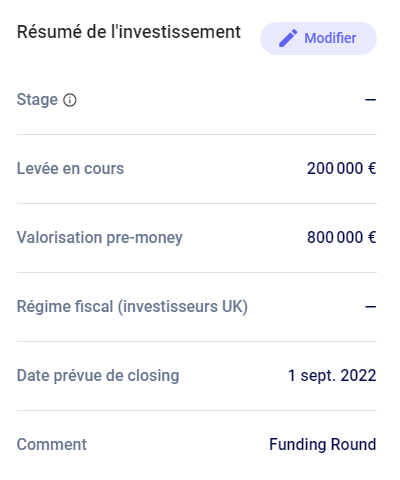
Task: Click the Valorisation pre-money label
Action: click(x=100, y=238)
